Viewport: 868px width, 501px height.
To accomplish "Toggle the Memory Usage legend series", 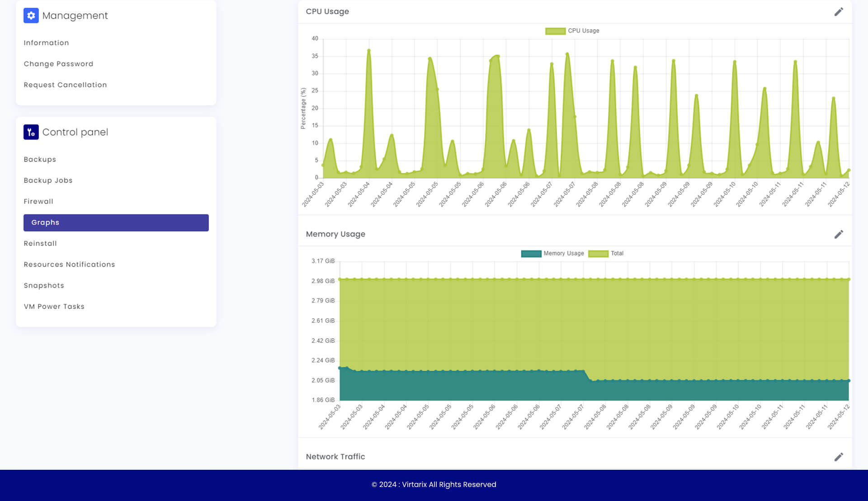I will 531,254.
